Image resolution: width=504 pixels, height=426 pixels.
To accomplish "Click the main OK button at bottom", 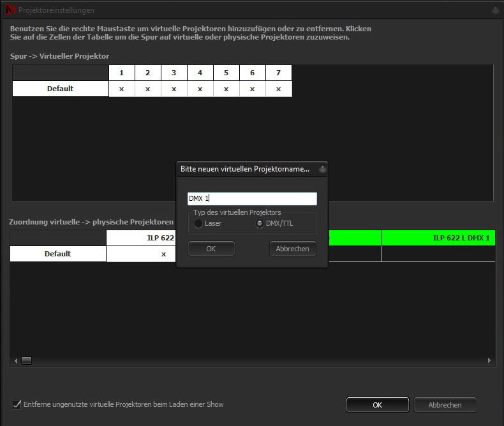I will point(377,405).
